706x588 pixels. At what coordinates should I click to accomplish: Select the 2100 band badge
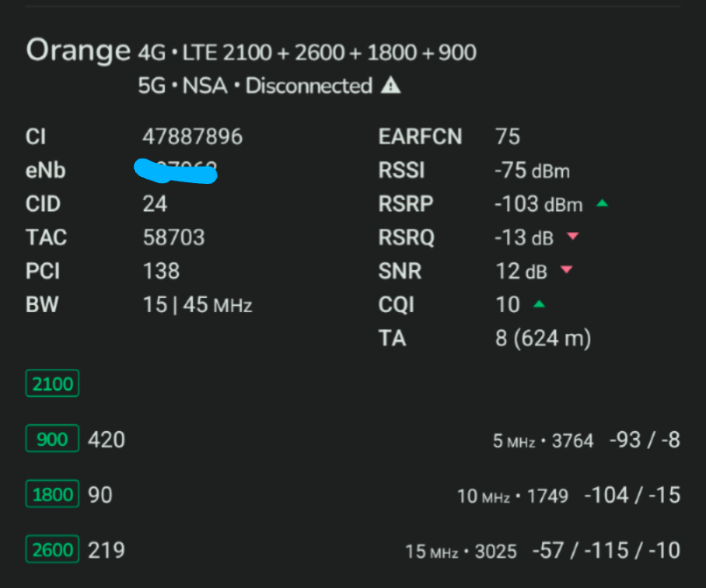tap(52, 383)
